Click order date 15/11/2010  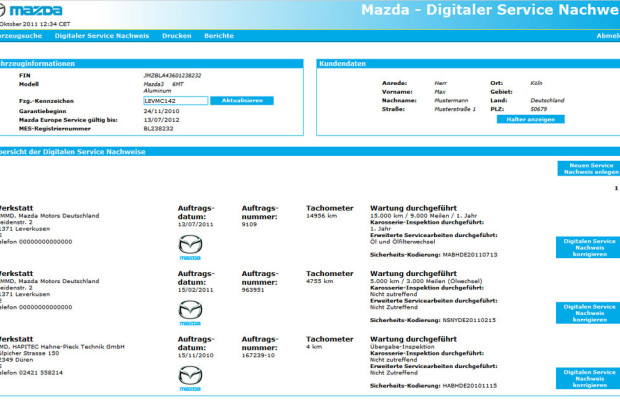[195, 355]
